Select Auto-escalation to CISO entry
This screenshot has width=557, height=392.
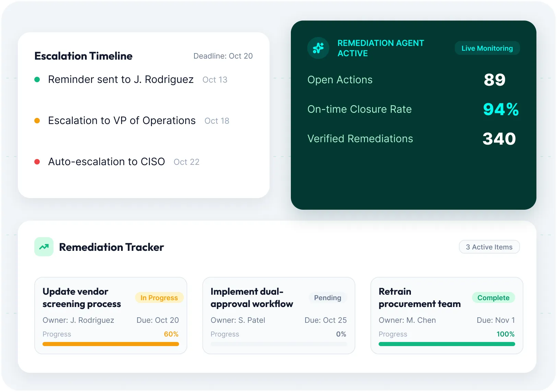[106, 162]
